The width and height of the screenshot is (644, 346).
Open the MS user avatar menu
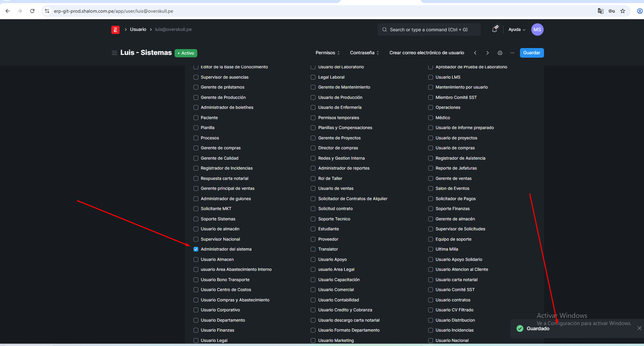pos(537,30)
